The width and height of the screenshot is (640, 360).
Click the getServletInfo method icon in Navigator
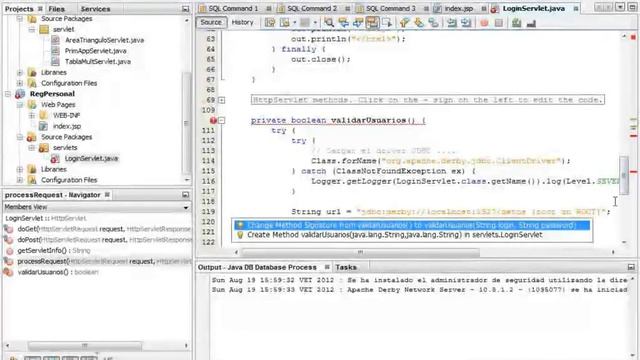(x=9, y=251)
